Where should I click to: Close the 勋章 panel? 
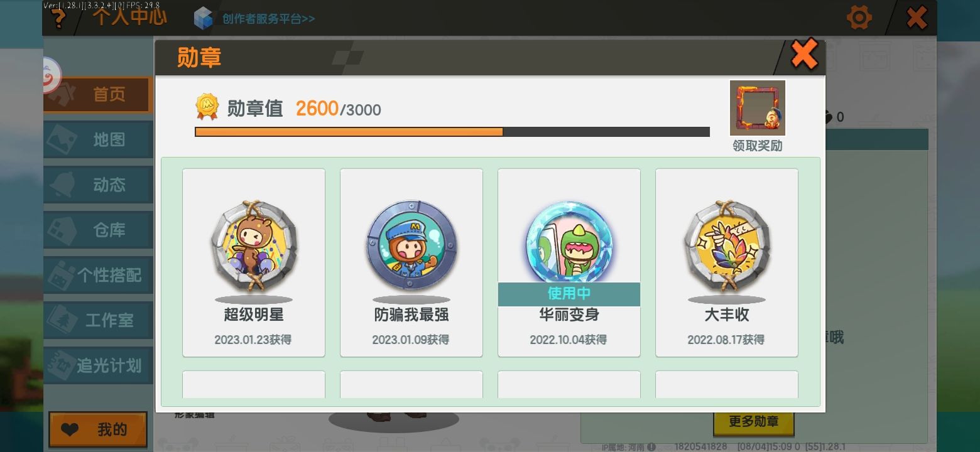tap(803, 54)
